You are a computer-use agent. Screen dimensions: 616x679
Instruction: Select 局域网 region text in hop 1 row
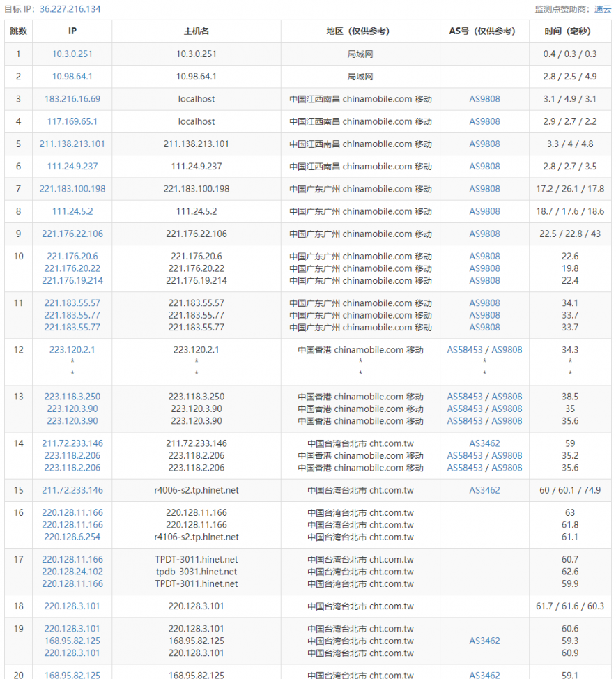(360, 54)
